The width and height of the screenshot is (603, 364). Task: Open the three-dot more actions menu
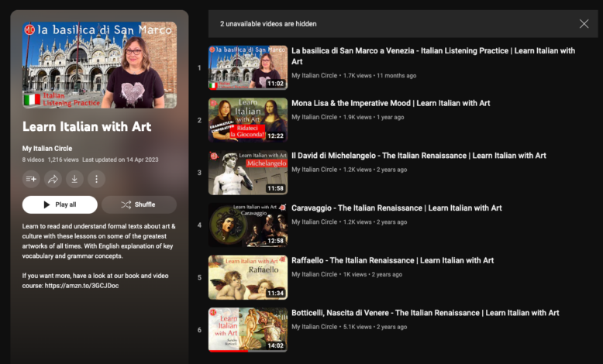96,179
